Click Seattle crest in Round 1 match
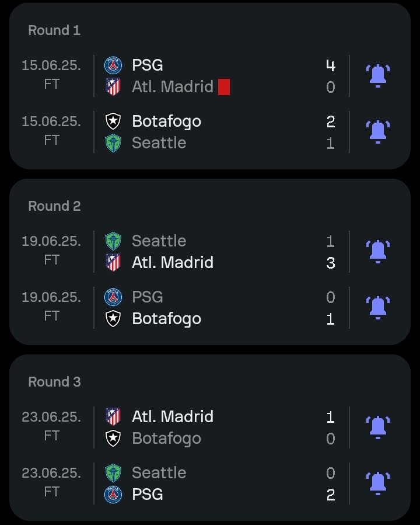This screenshot has width=420, height=525. (x=113, y=143)
